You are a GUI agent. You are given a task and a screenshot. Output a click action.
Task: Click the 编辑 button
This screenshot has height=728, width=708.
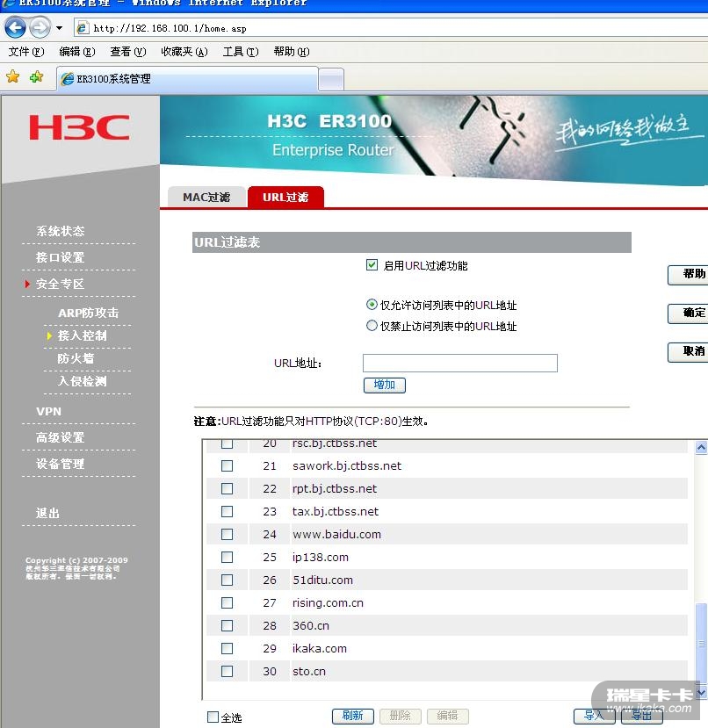[448, 716]
